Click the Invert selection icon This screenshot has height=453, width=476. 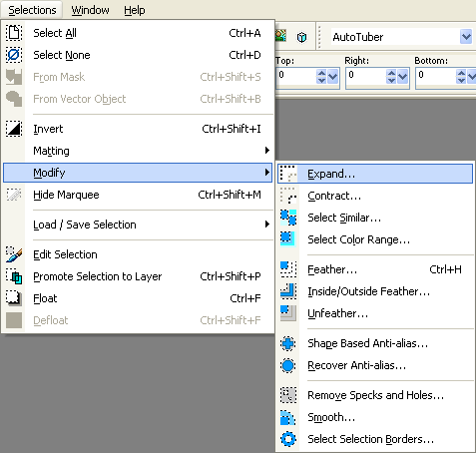coord(14,129)
